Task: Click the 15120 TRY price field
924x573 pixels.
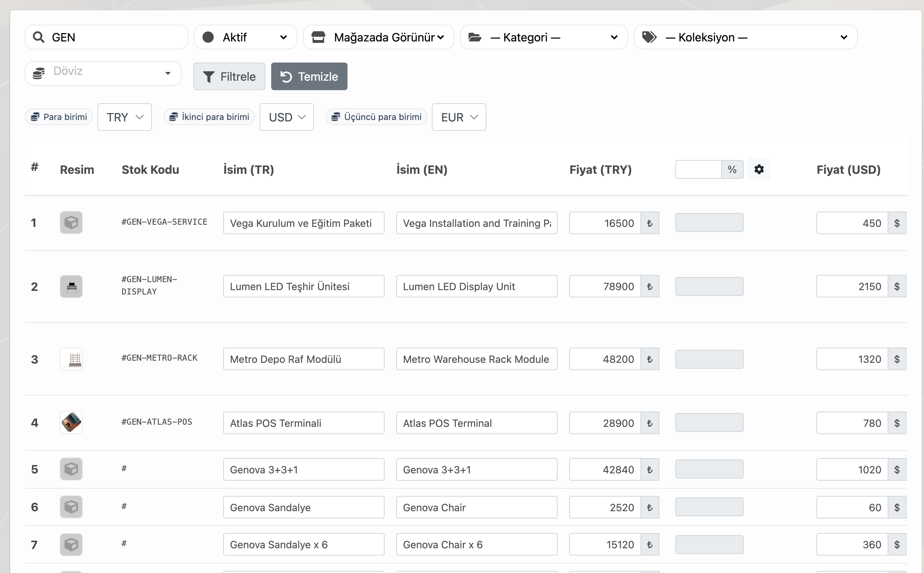Action: 605,545
